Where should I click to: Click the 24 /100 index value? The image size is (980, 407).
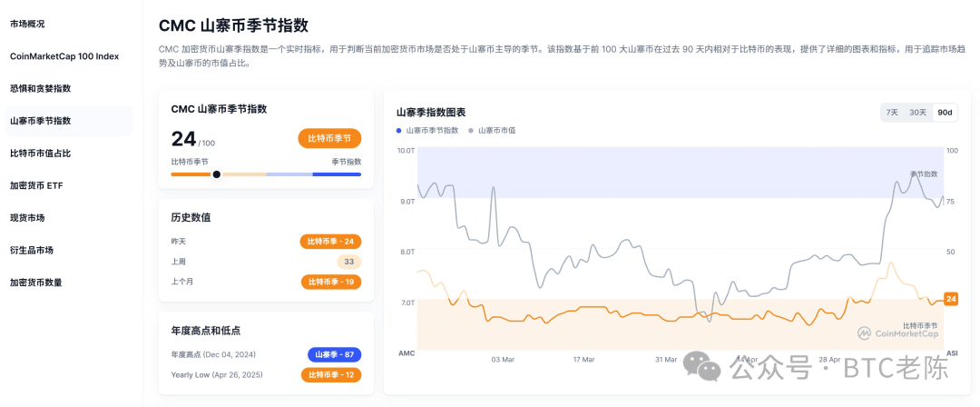point(192,139)
